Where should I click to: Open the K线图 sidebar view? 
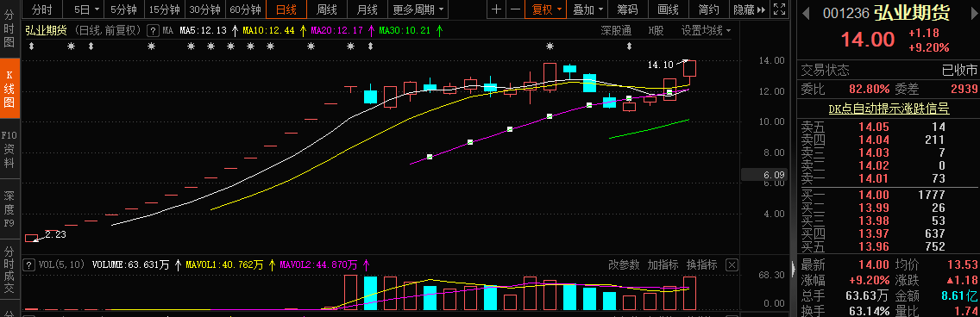pyautogui.click(x=9, y=89)
